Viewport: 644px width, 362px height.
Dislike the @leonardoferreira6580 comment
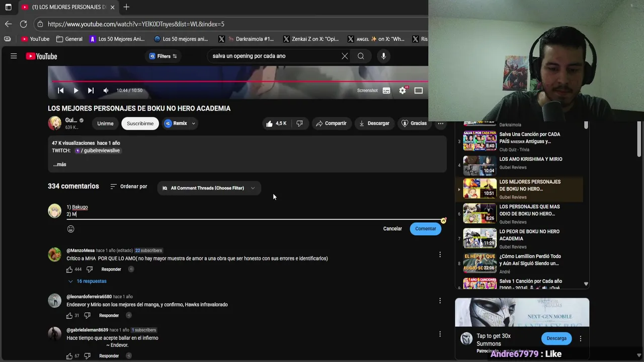pyautogui.click(x=87, y=316)
